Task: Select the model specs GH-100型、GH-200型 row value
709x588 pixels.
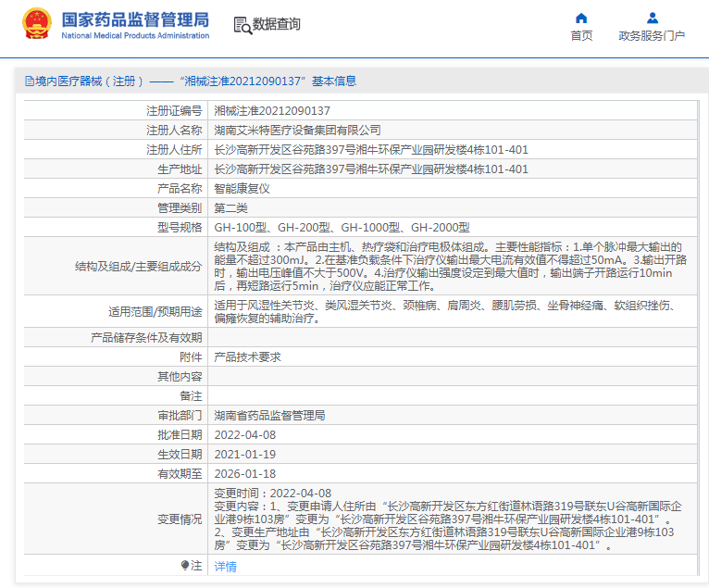Action: point(342,228)
